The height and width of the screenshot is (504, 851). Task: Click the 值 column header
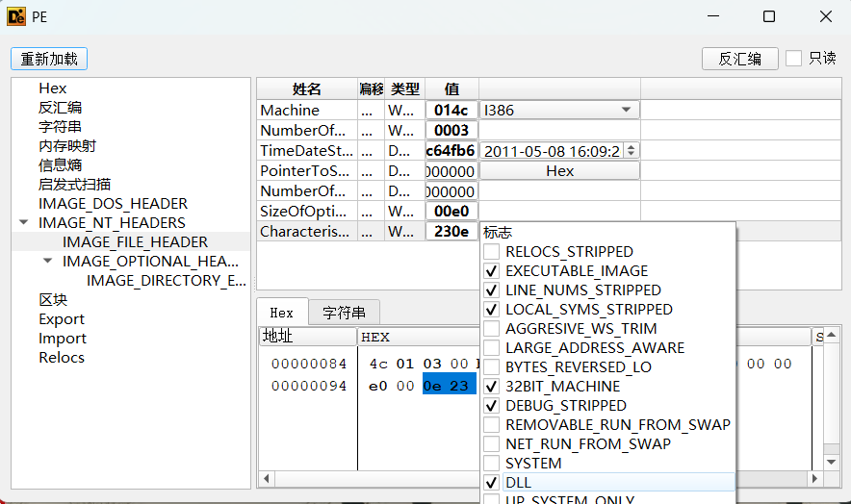(451, 89)
